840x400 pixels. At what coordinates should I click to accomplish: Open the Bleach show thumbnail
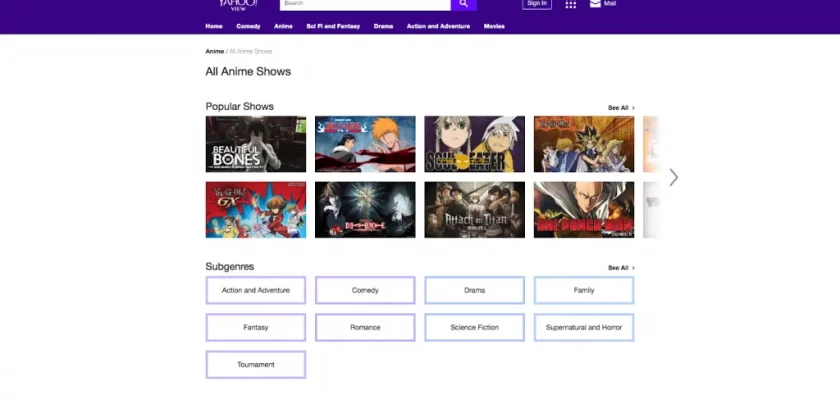[365, 144]
